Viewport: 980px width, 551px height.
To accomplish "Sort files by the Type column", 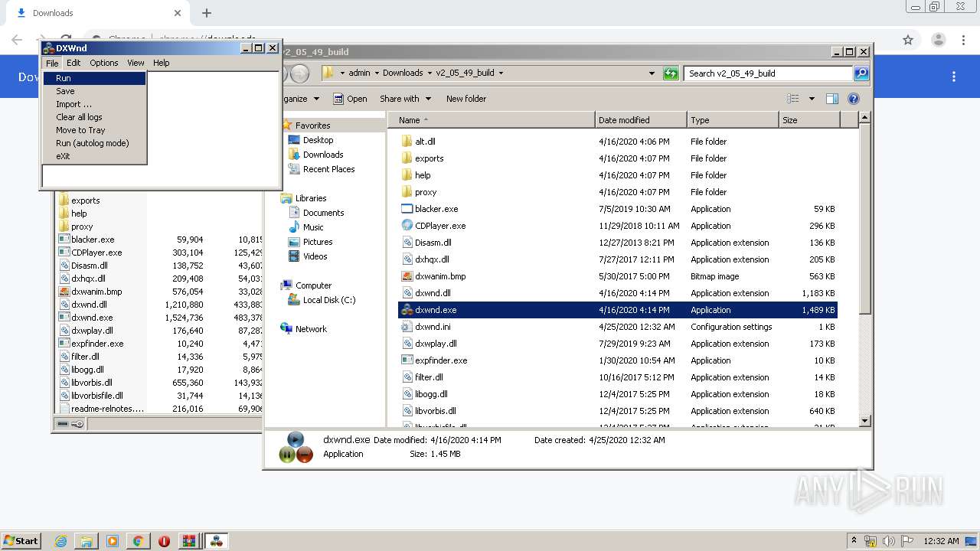I will click(x=733, y=120).
